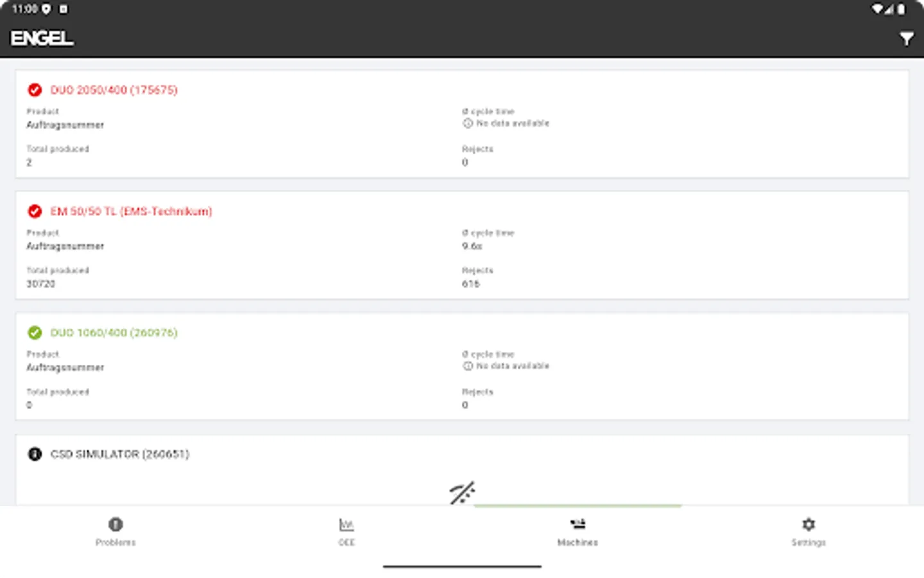
Task: Tap the ENGEL logo in the header
Action: click(41, 39)
